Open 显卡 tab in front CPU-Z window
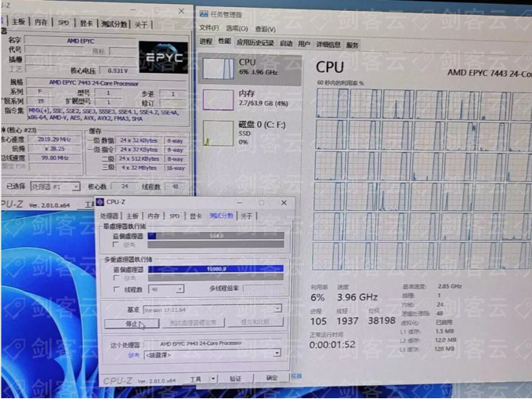Image resolution: width=532 pixels, height=399 pixels. 196,216
